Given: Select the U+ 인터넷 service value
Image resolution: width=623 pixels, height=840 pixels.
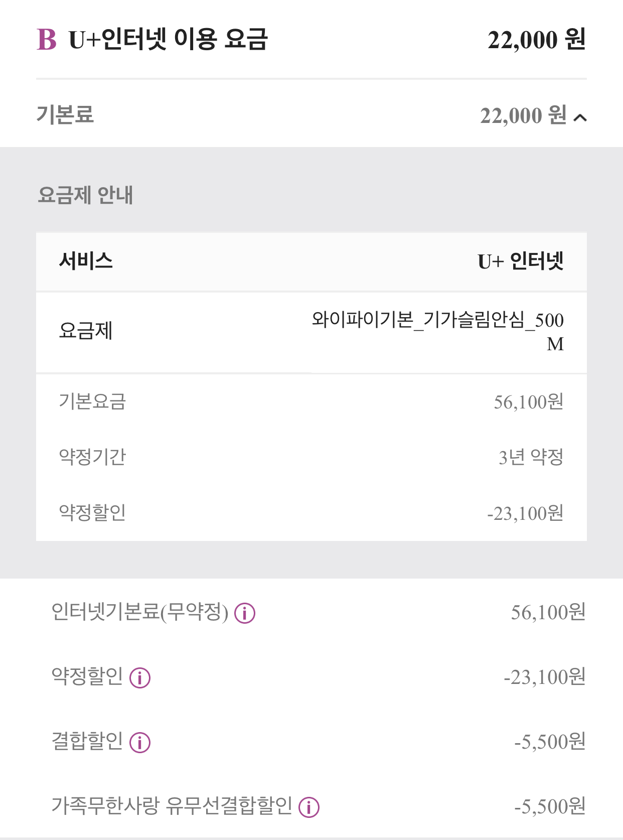Looking at the screenshot, I should (521, 261).
